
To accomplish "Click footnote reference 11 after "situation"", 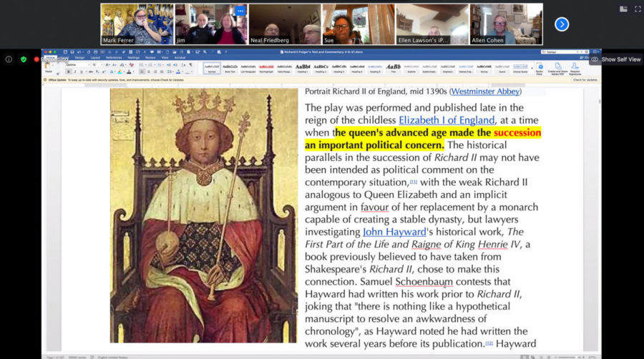I will (413, 182).
